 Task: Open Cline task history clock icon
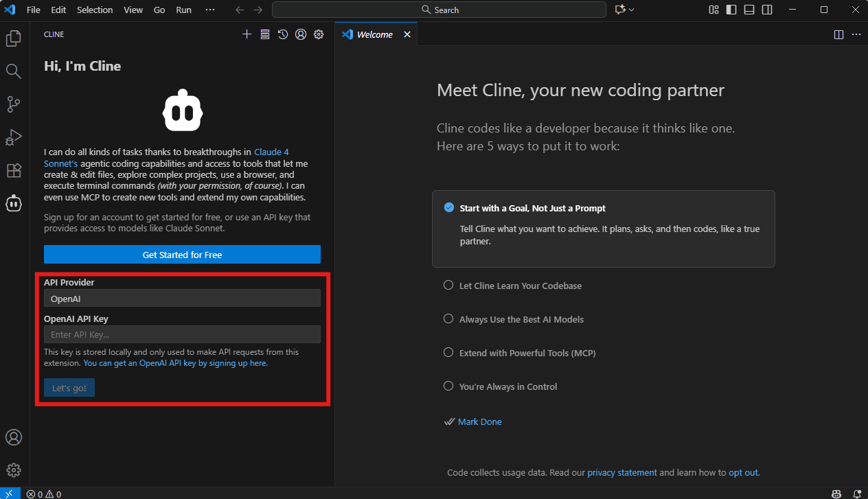[x=283, y=34]
